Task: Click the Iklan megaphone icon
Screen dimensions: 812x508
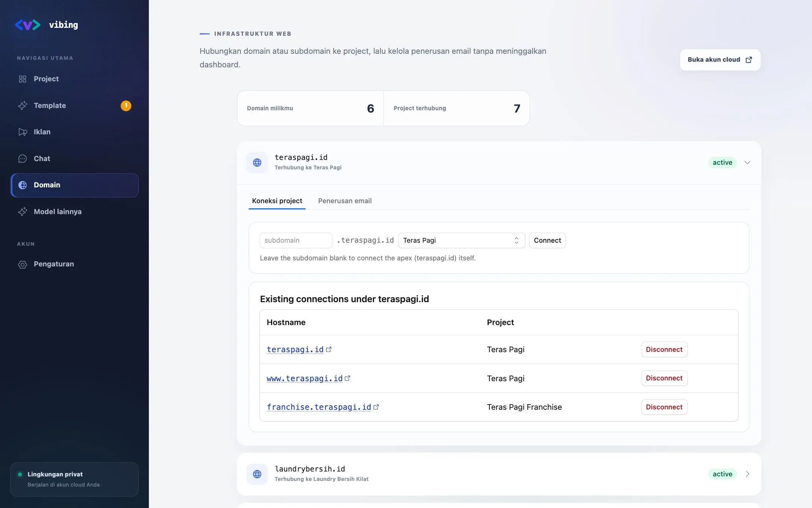Action: coord(23,132)
